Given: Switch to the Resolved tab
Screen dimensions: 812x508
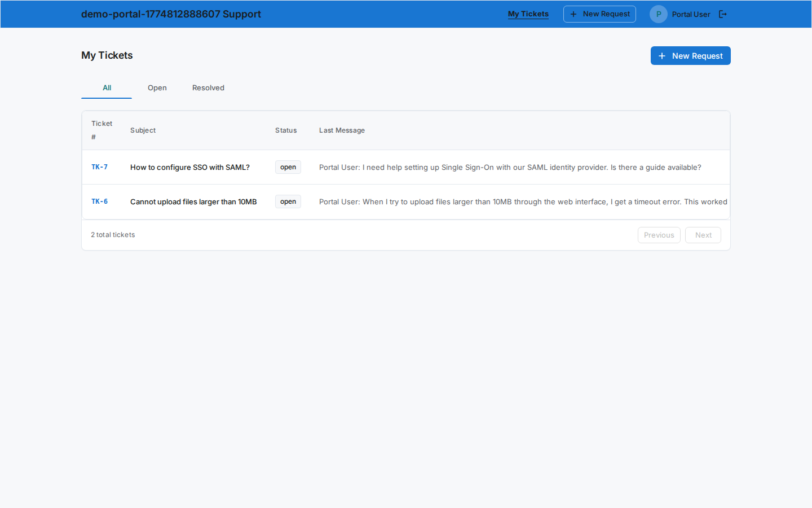Looking at the screenshot, I should click(208, 87).
